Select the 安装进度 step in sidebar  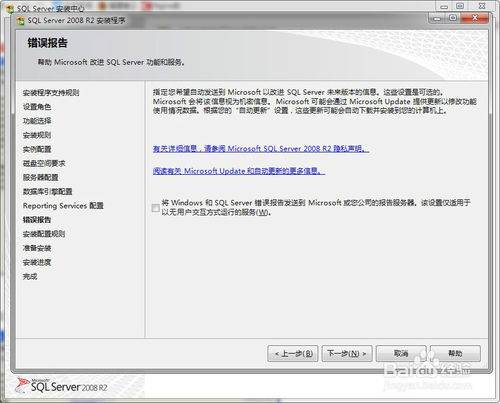[37, 262]
